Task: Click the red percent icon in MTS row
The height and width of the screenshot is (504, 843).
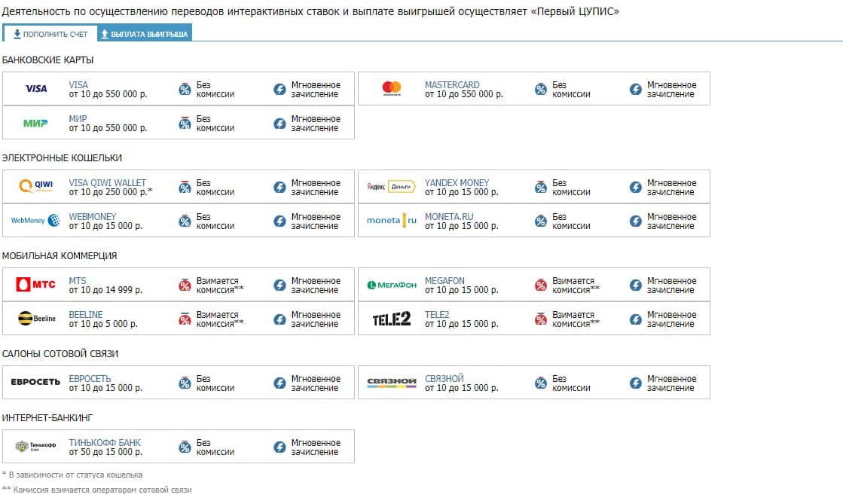Action: 185,285
